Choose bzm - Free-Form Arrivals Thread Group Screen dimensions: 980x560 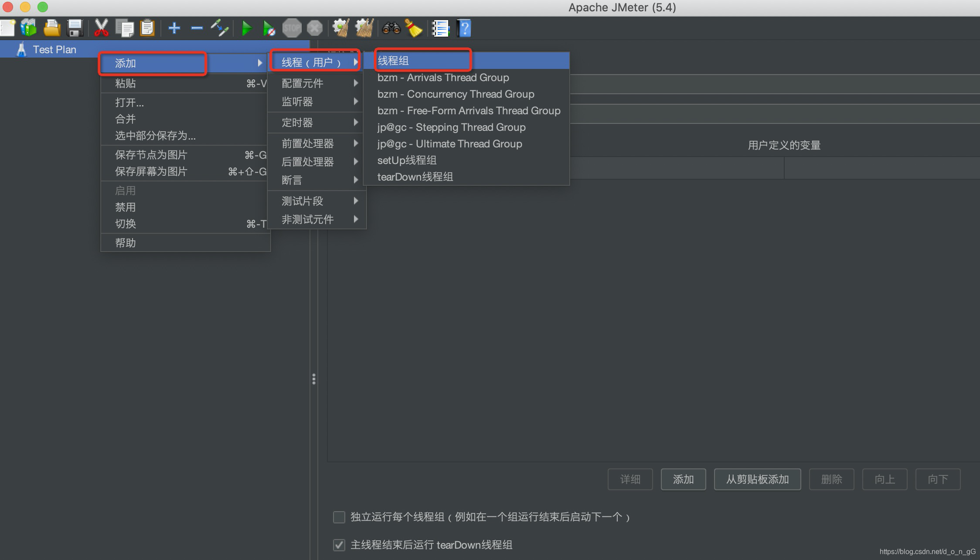(466, 111)
